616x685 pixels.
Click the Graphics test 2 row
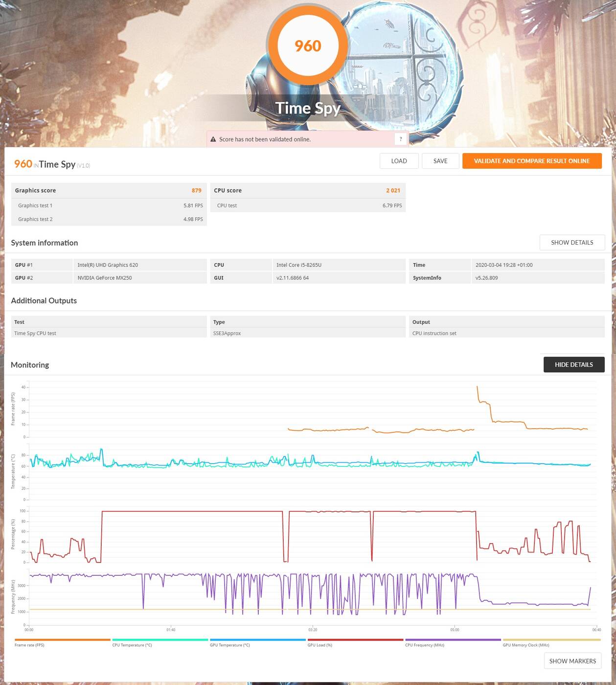109,219
